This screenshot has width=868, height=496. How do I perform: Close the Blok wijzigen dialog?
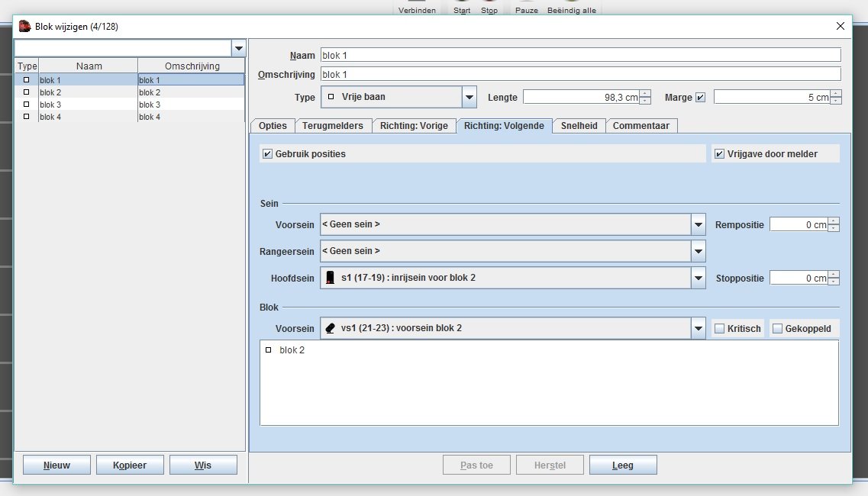click(x=840, y=26)
